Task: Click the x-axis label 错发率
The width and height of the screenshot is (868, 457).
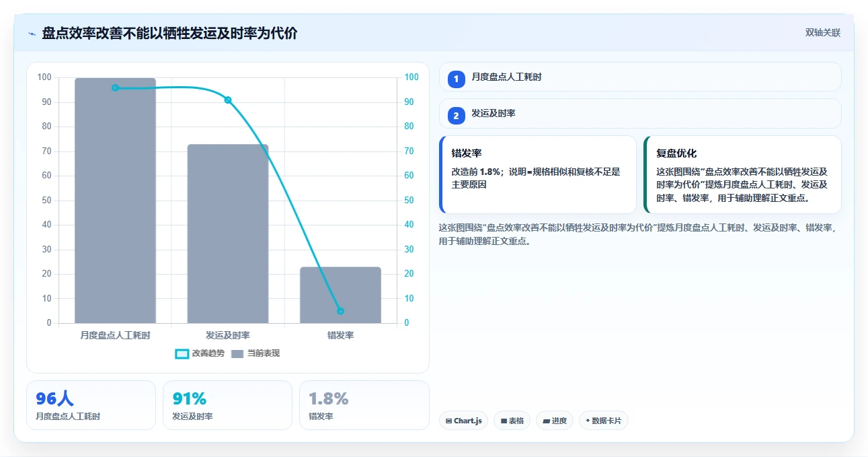Action: pos(340,335)
